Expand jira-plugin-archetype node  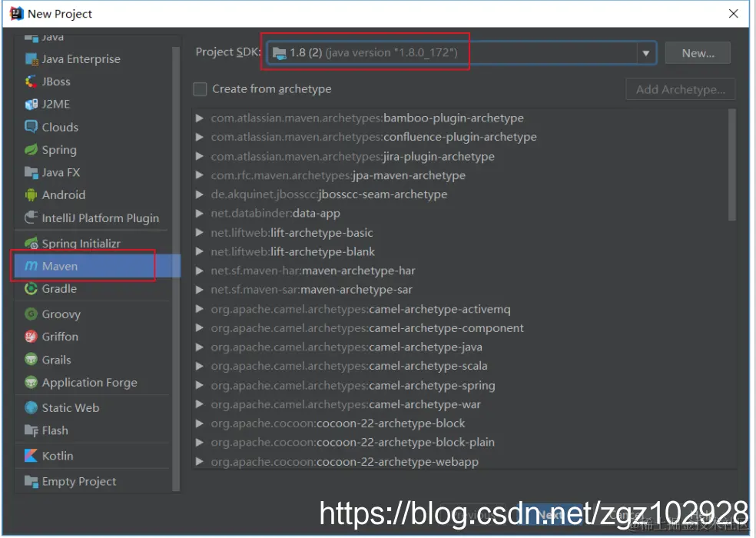pos(199,156)
